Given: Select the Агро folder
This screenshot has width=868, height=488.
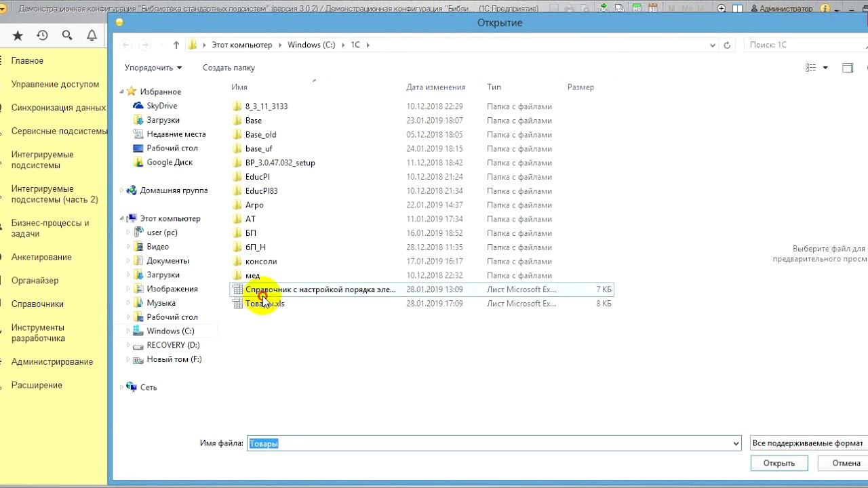Looking at the screenshot, I should (x=254, y=205).
